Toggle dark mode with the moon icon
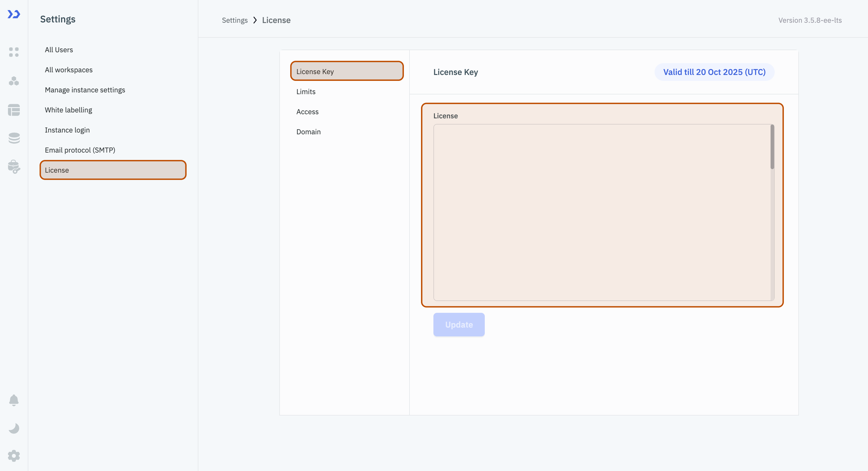Viewport: 868px width, 471px height. click(x=14, y=428)
